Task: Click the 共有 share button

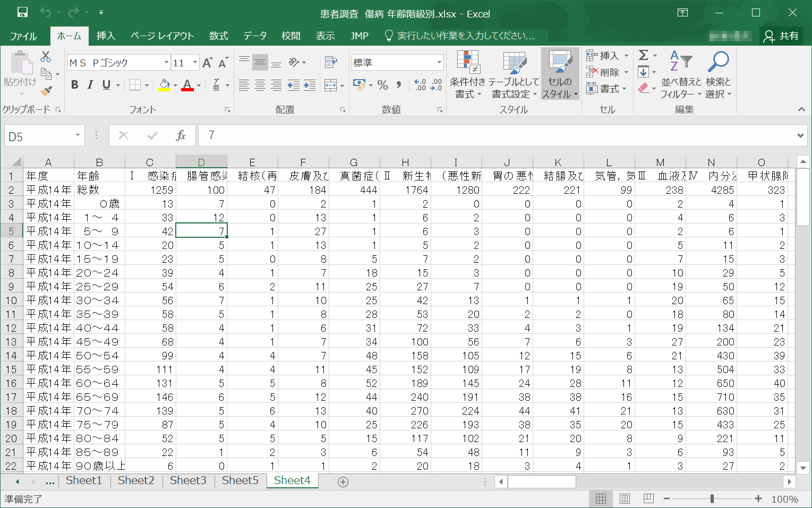Action: coord(781,36)
